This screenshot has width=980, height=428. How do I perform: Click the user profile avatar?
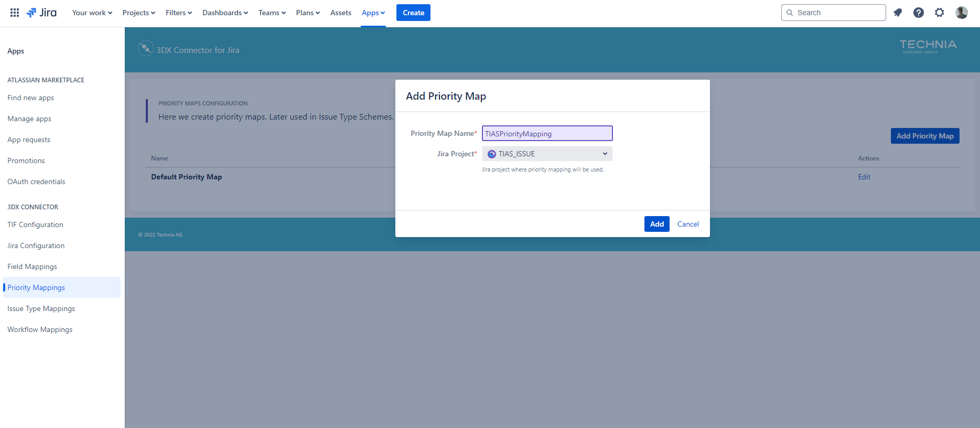(961, 13)
